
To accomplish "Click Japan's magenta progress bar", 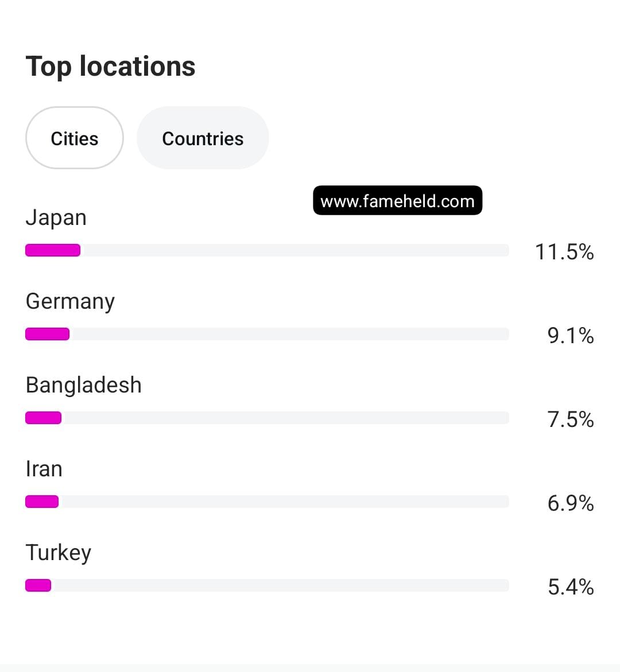I will pyautogui.click(x=52, y=250).
